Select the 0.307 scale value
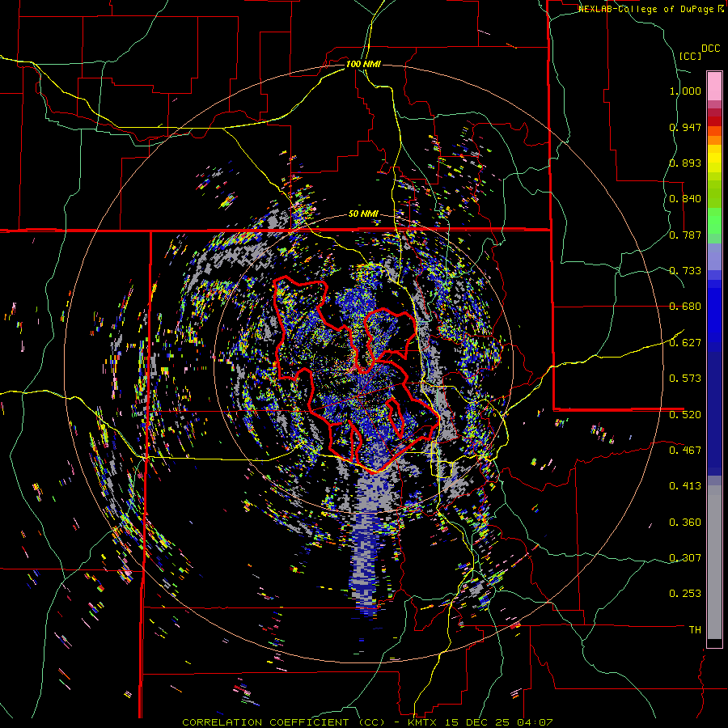The height and width of the screenshot is (728, 728). tap(685, 557)
